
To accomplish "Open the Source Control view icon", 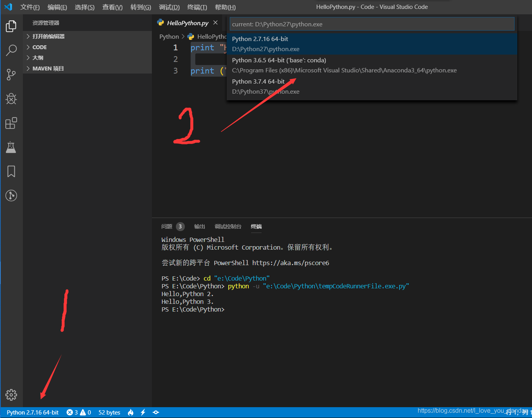I will pyautogui.click(x=11, y=75).
